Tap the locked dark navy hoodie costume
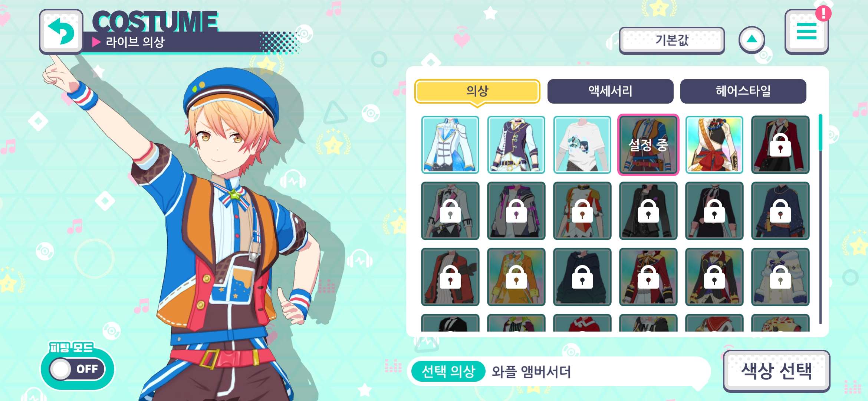Viewport: 868px width, 401px height. (582, 277)
